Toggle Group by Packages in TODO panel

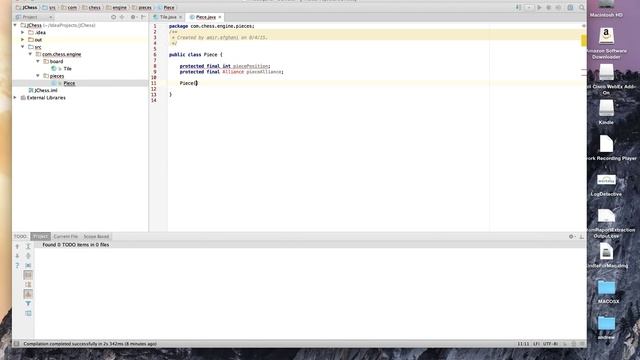coord(28,284)
